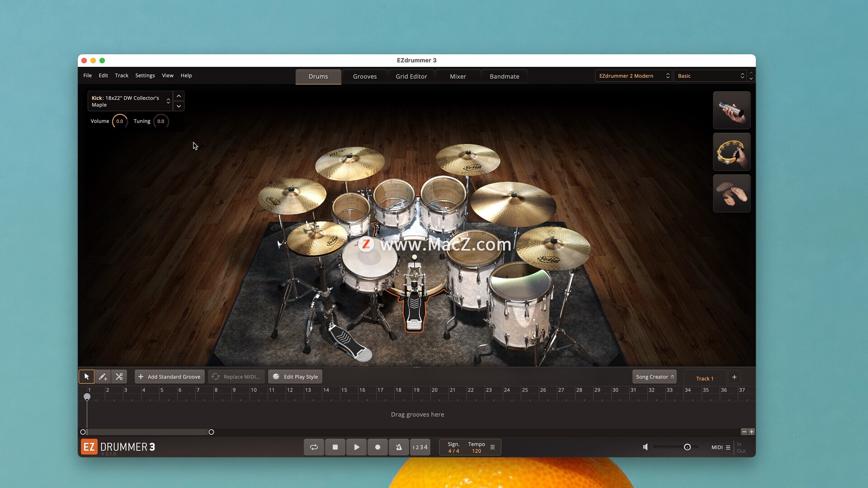Screen dimensions: 868x488
Task: Open EZdrummer 2 Modern library dropdown
Action: (633, 76)
